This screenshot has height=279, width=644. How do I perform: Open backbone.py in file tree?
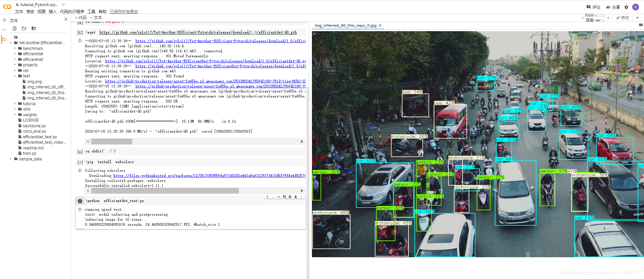(x=34, y=126)
